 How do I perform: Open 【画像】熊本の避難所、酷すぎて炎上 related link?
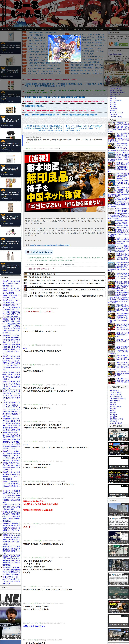(x=64, y=274)
